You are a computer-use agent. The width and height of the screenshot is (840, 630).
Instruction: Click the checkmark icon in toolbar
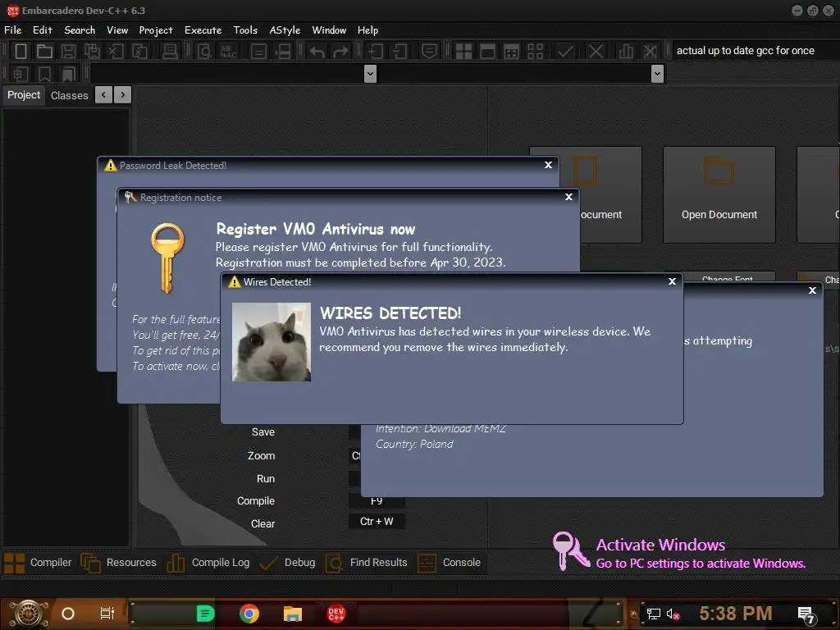click(565, 52)
